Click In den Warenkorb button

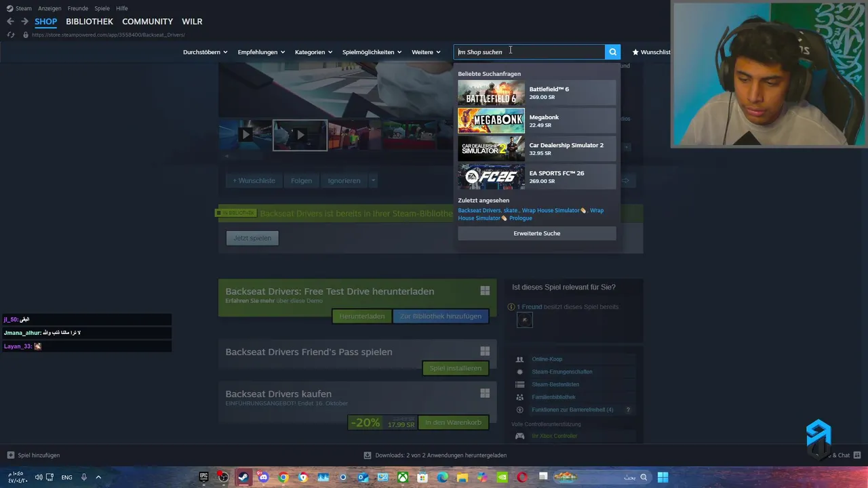[x=453, y=422]
